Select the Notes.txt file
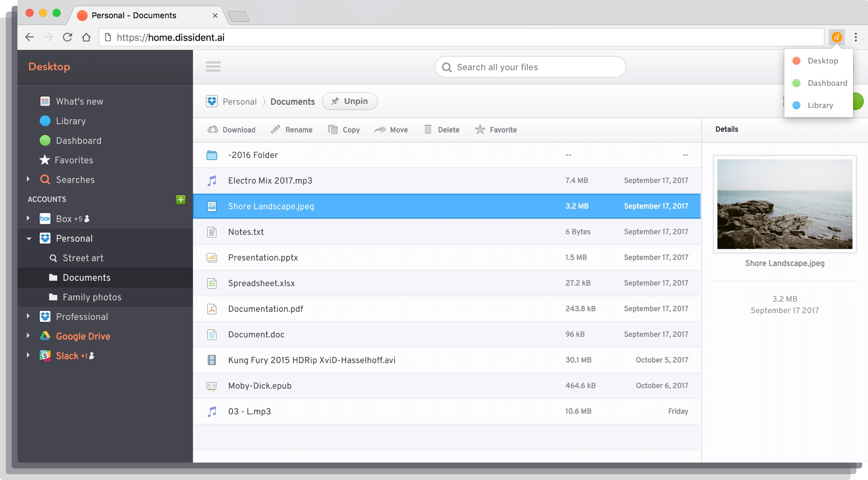The width and height of the screenshot is (868, 480). pos(447,232)
